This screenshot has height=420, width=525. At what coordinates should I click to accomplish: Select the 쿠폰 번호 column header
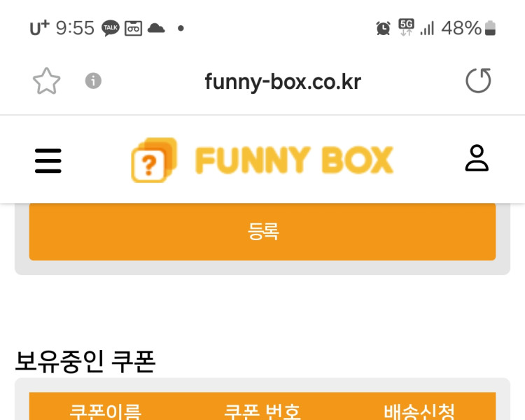(x=262, y=411)
